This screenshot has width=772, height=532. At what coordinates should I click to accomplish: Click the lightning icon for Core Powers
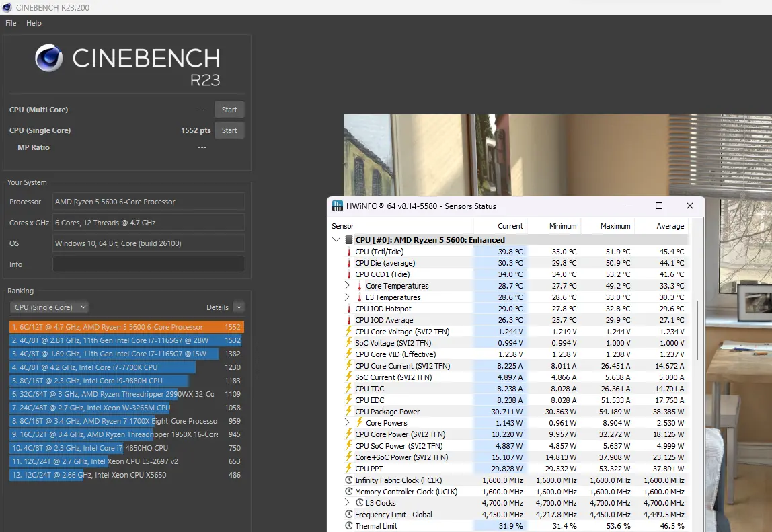pos(360,422)
